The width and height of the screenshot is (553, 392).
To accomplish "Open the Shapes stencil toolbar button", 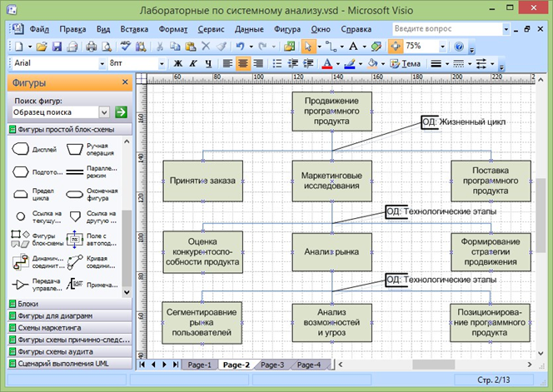I will [290, 46].
